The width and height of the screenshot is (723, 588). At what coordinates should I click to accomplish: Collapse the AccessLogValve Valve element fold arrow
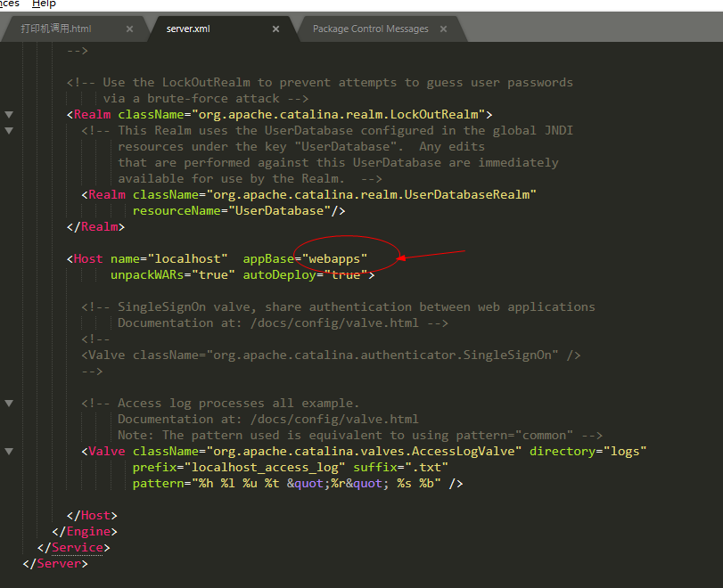(x=9, y=451)
